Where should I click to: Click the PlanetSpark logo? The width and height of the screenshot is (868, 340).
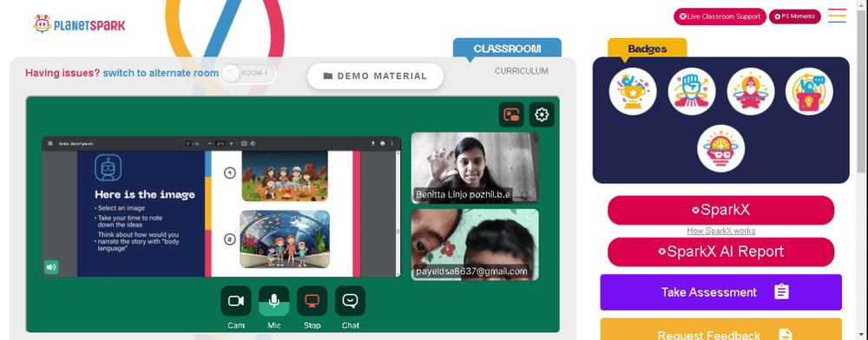pos(79,23)
